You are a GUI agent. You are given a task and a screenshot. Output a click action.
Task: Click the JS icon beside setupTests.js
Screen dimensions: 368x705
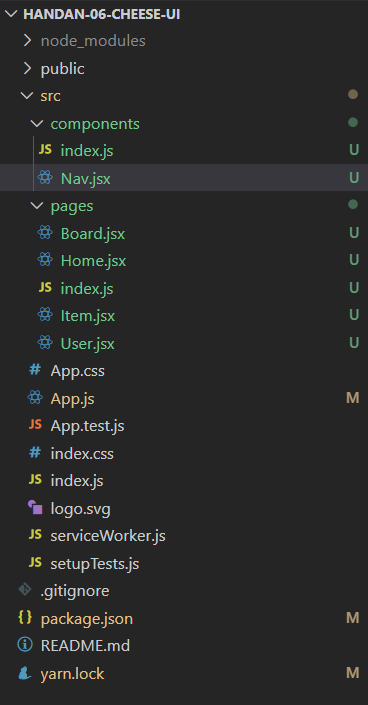click(x=35, y=562)
